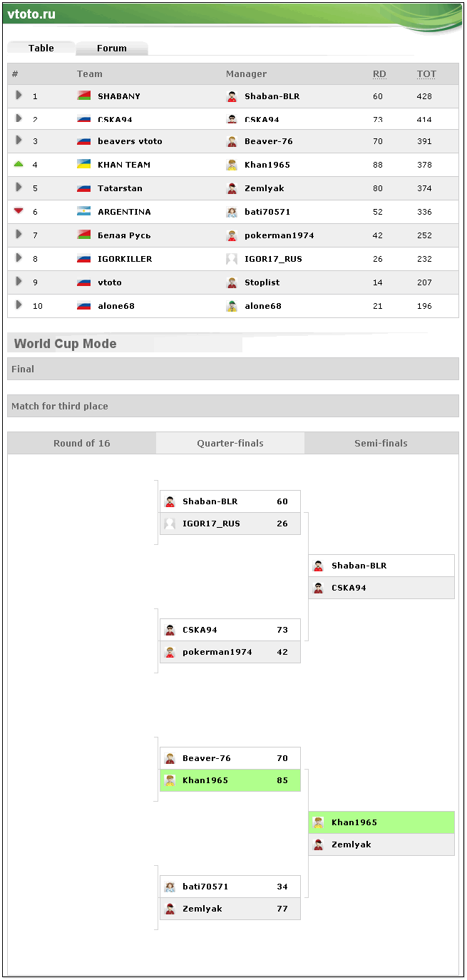The height and width of the screenshot is (980, 467).
Task: Switch to the Forum tab
Action: pyautogui.click(x=112, y=49)
